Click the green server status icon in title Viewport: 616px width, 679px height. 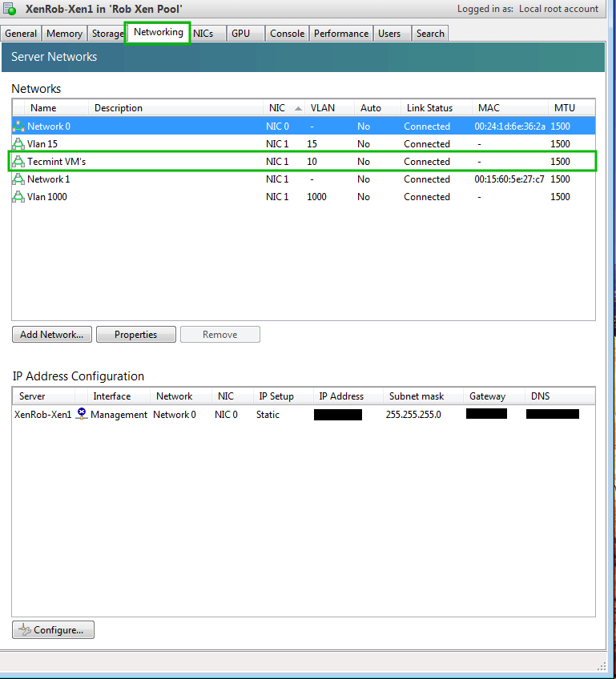pyautogui.click(x=11, y=10)
